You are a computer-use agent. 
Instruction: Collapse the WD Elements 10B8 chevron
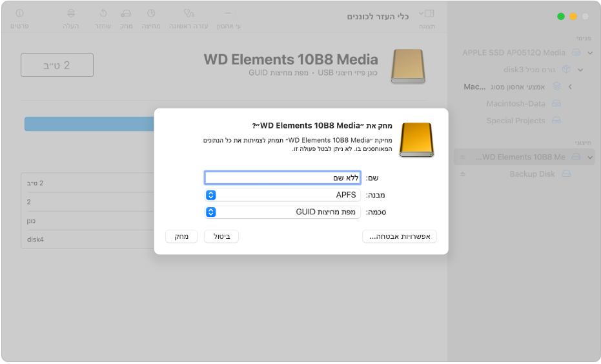click(590, 157)
